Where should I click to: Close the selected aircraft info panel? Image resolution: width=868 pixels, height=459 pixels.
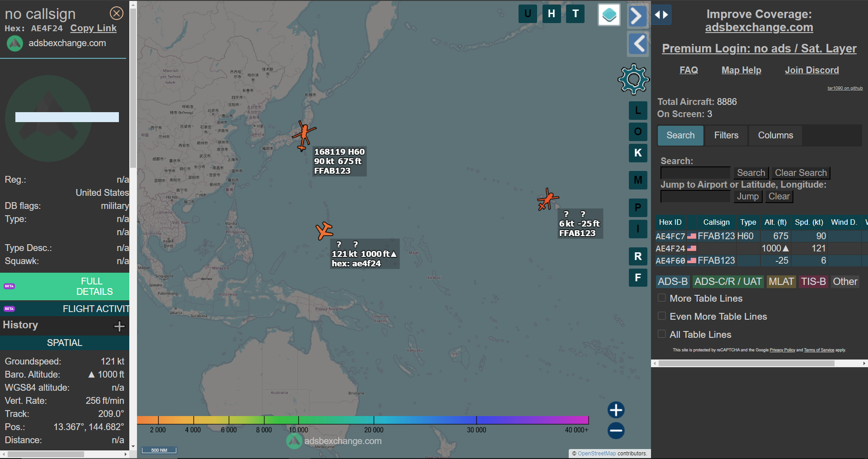click(117, 14)
